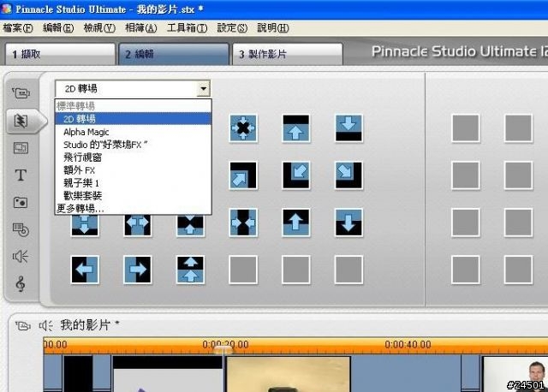
Task: Select the four-arrows-inward X transition thumbnail
Action: (x=243, y=128)
